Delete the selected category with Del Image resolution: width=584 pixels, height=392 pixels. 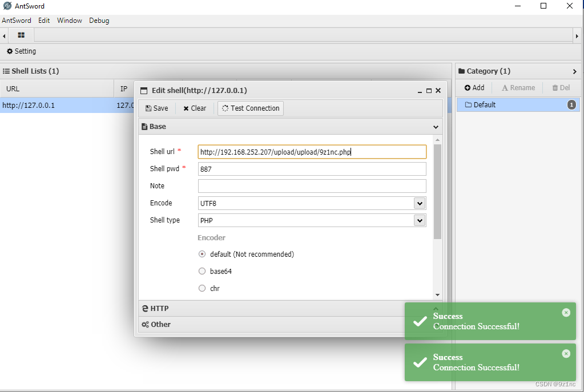coord(561,88)
